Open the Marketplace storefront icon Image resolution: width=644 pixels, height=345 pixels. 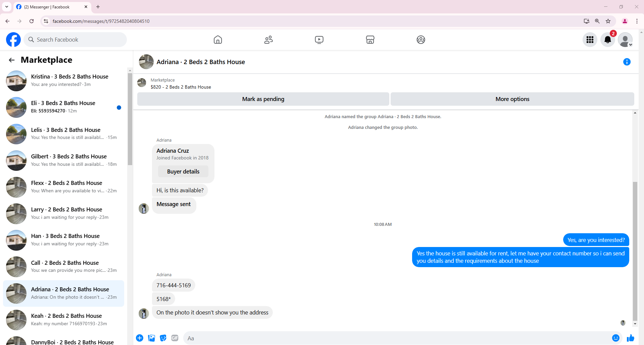coord(370,40)
